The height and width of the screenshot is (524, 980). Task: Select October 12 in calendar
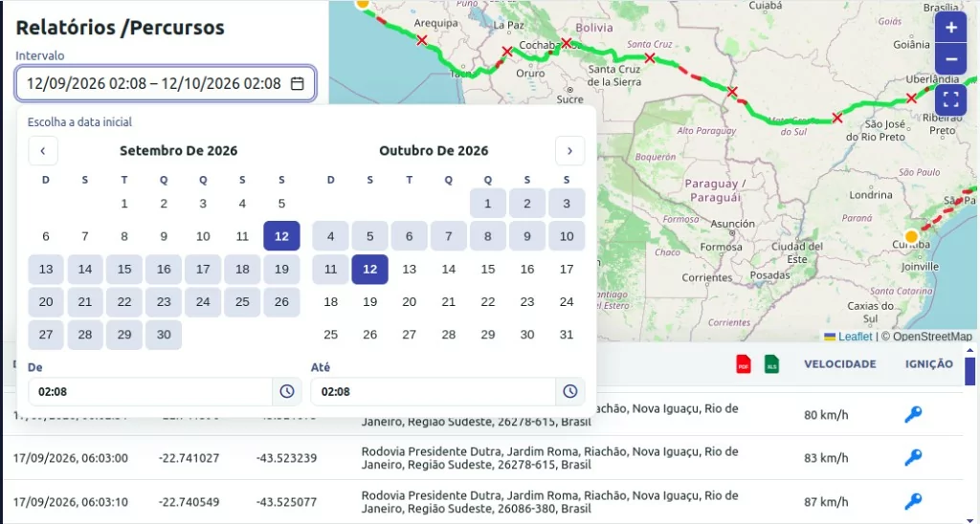pos(370,270)
